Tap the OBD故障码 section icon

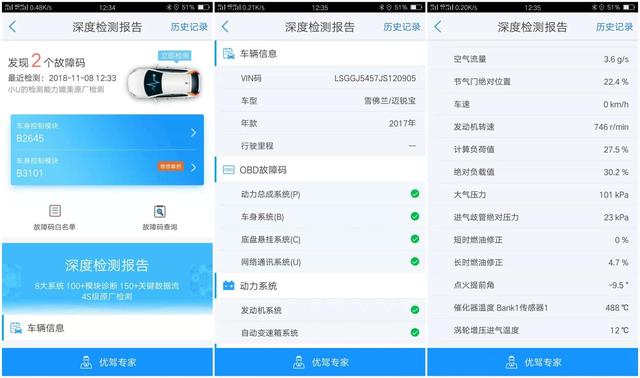(x=229, y=170)
